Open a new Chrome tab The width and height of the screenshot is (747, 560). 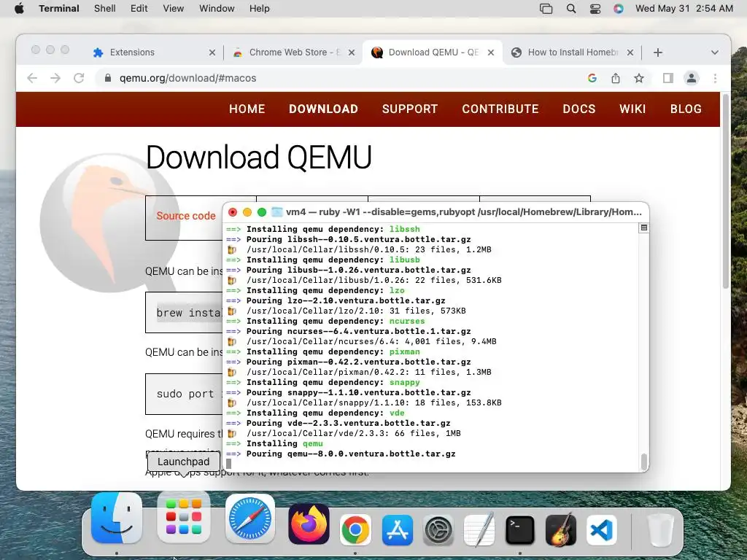click(658, 52)
